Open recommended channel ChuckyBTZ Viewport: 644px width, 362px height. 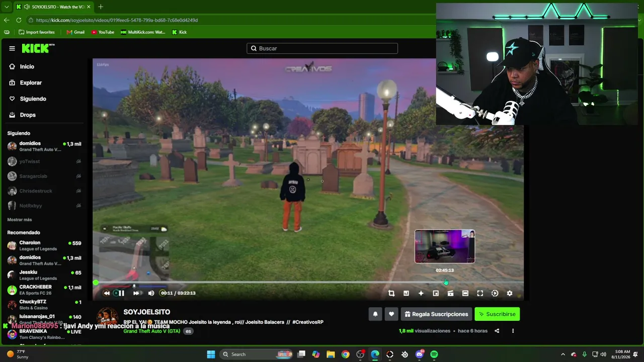tap(44, 304)
